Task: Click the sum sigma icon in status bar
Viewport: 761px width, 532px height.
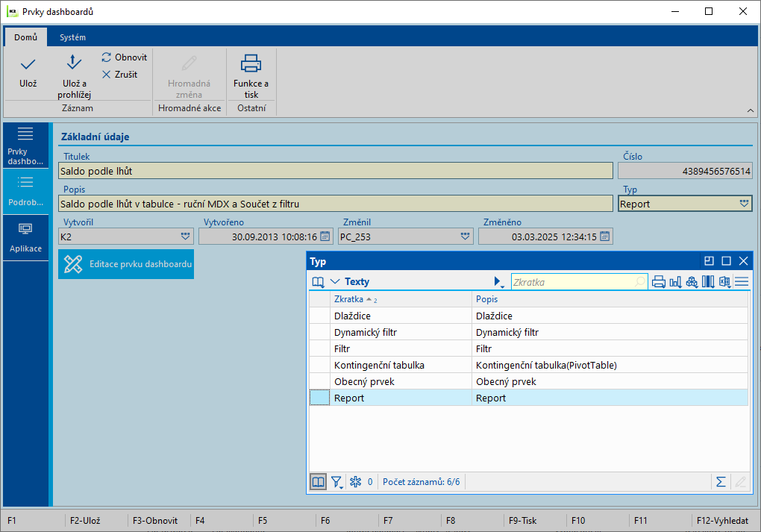Action: pyautogui.click(x=721, y=482)
